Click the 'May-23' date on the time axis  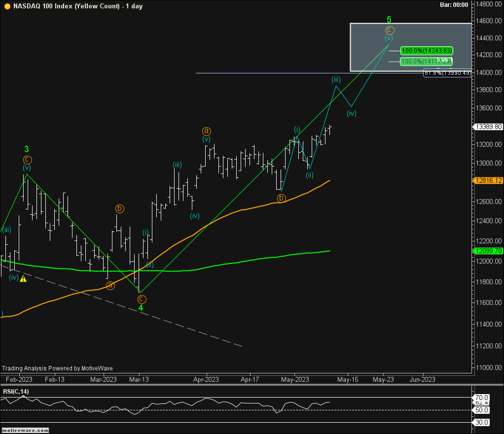tap(384, 379)
